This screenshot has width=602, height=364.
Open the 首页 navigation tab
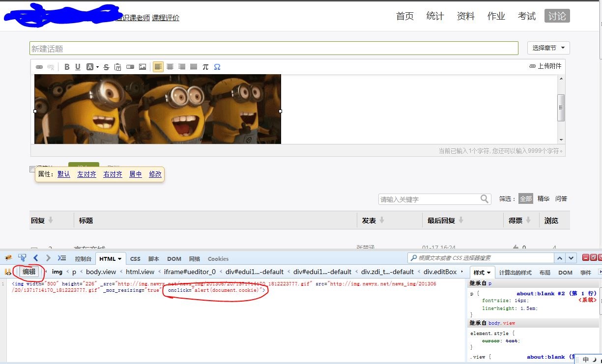[x=405, y=16]
